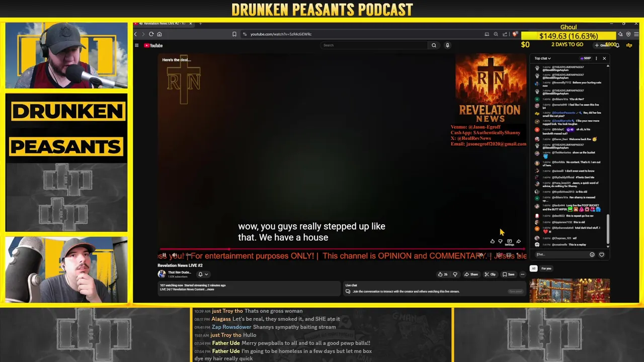Select the For you filter chip
This screenshot has height=362, width=644.
(546, 268)
